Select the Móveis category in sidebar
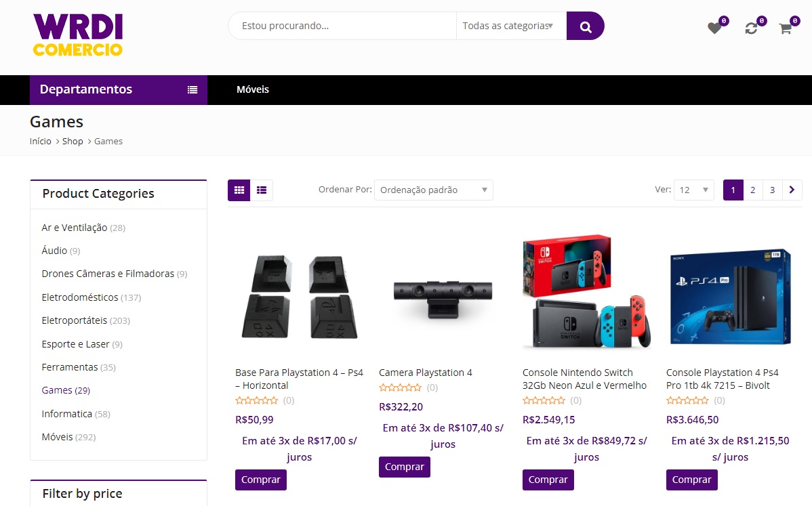812x506 pixels. click(57, 437)
